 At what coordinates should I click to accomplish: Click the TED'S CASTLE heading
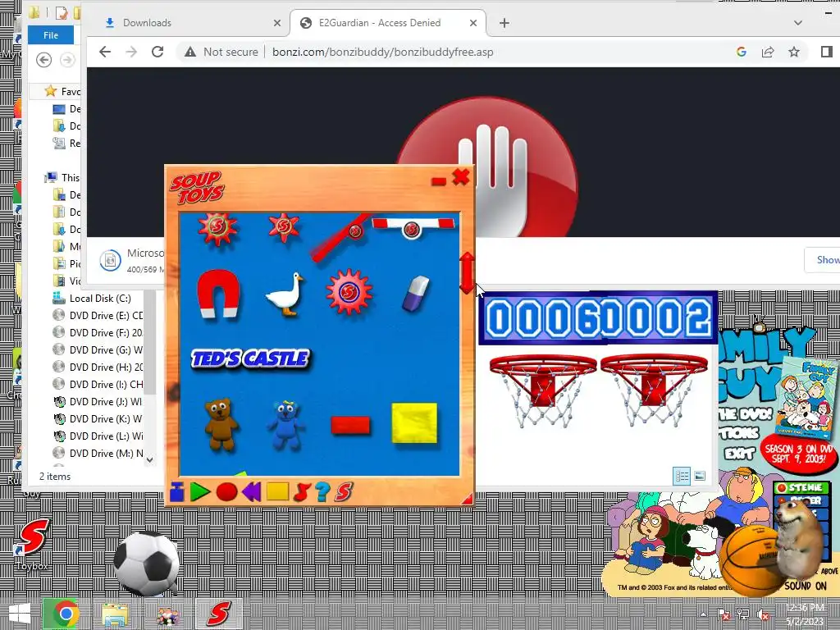point(250,358)
